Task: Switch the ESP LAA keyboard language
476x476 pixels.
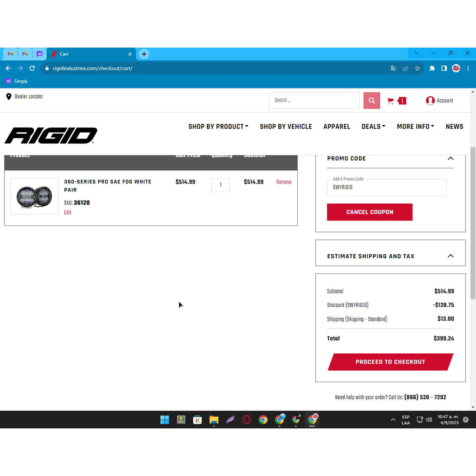Action: (406, 420)
